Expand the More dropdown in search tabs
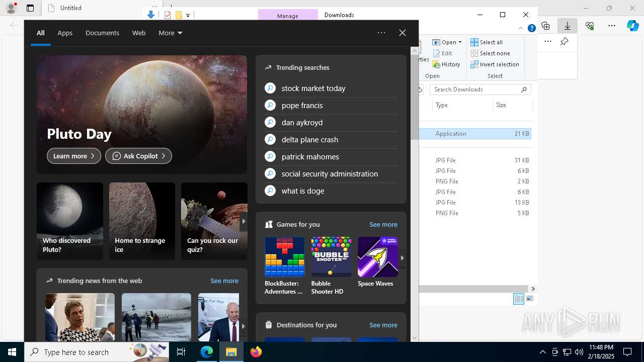 point(171,33)
